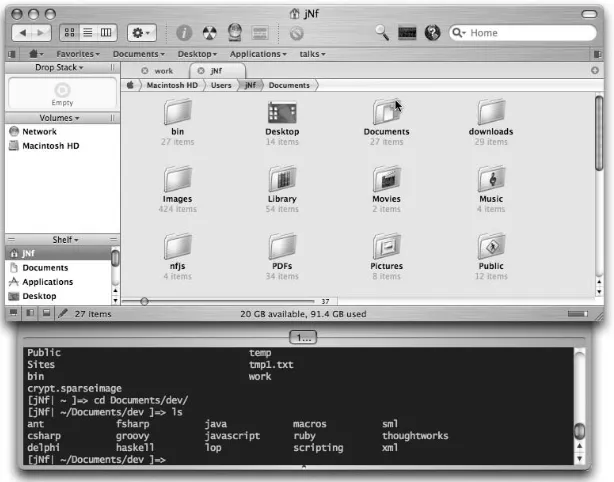Image resolution: width=614 pixels, height=482 pixels.
Task: Click the terminal tab labeled 1…
Action: [303, 338]
